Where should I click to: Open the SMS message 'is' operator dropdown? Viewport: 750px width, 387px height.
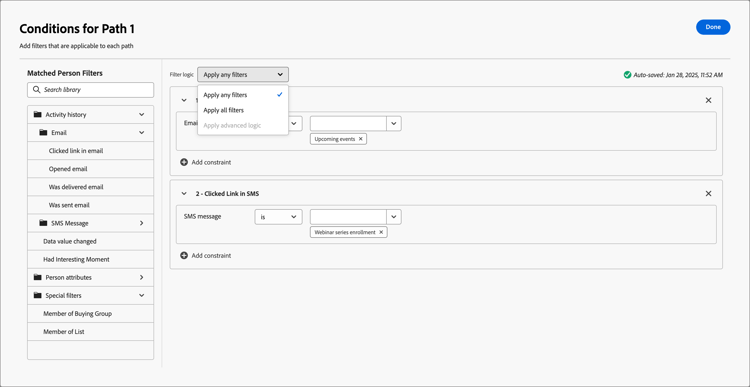(278, 217)
